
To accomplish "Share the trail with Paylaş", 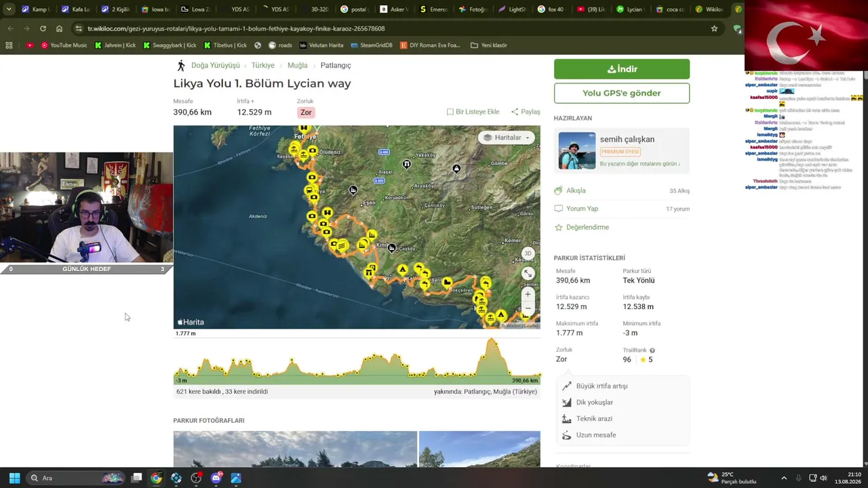I will (526, 112).
